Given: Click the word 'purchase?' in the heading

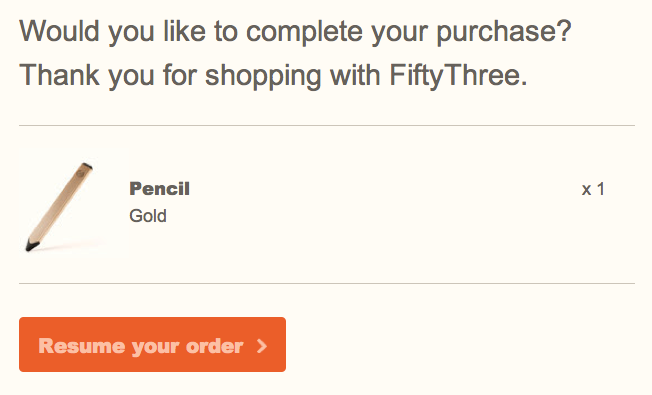Looking at the screenshot, I should pos(504,33).
